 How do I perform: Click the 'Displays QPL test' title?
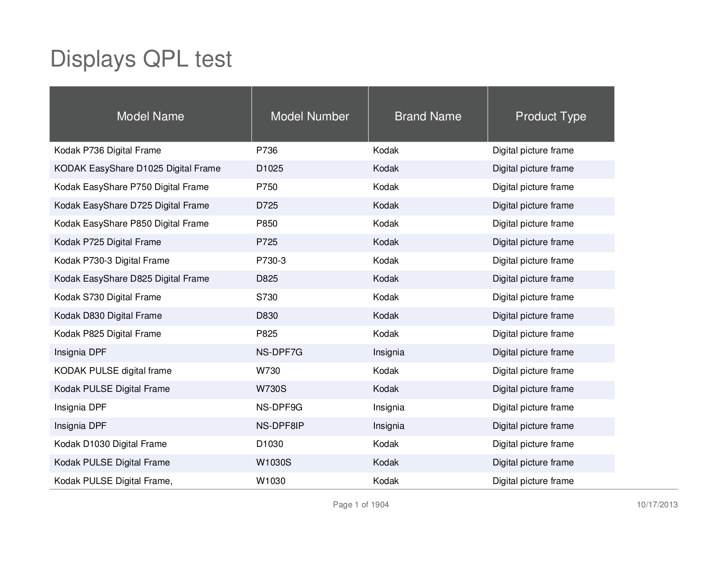pyautogui.click(x=141, y=60)
